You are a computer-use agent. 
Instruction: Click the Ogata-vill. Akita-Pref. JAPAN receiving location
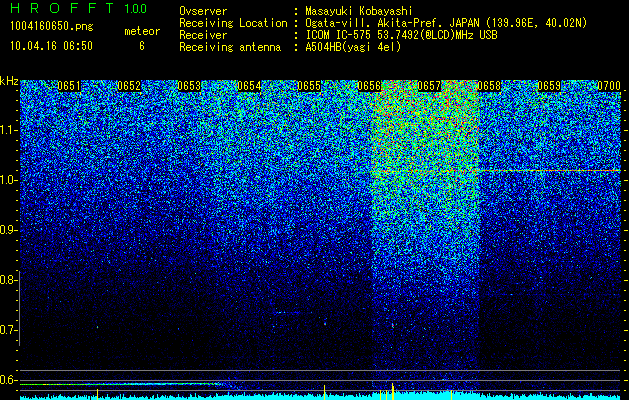click(x=446, y=23)
